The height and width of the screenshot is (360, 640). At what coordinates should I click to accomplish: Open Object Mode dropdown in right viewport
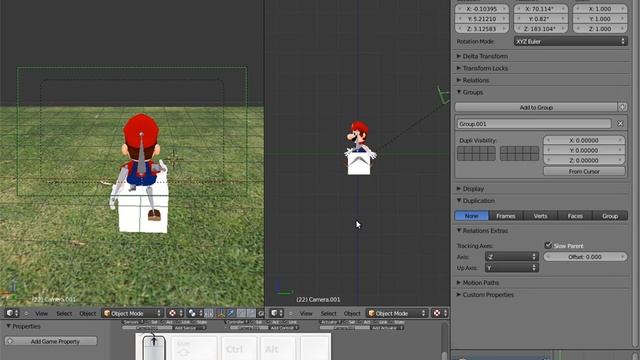point(397,313)
